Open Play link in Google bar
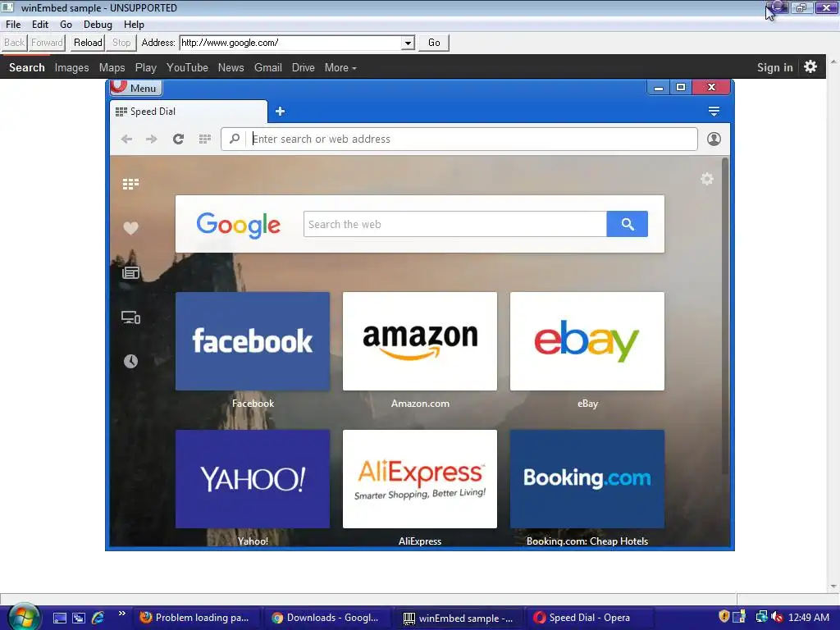 tap(146, 67)
